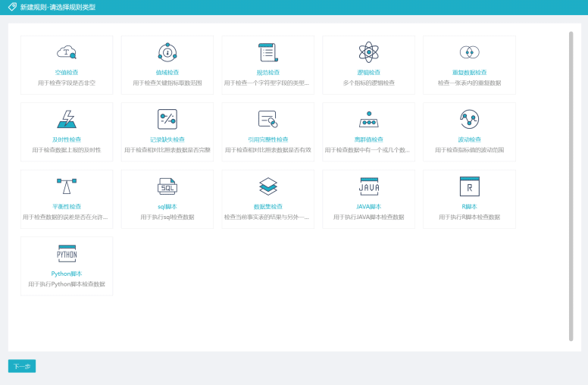Select the 及时性检查 lightning icon
Image resolution: width=588 pixels, height=385 pixels.
(67, 119)
